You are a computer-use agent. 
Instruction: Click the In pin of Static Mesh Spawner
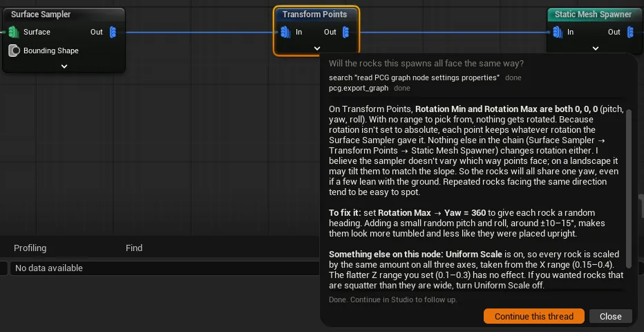coord(558,32)
